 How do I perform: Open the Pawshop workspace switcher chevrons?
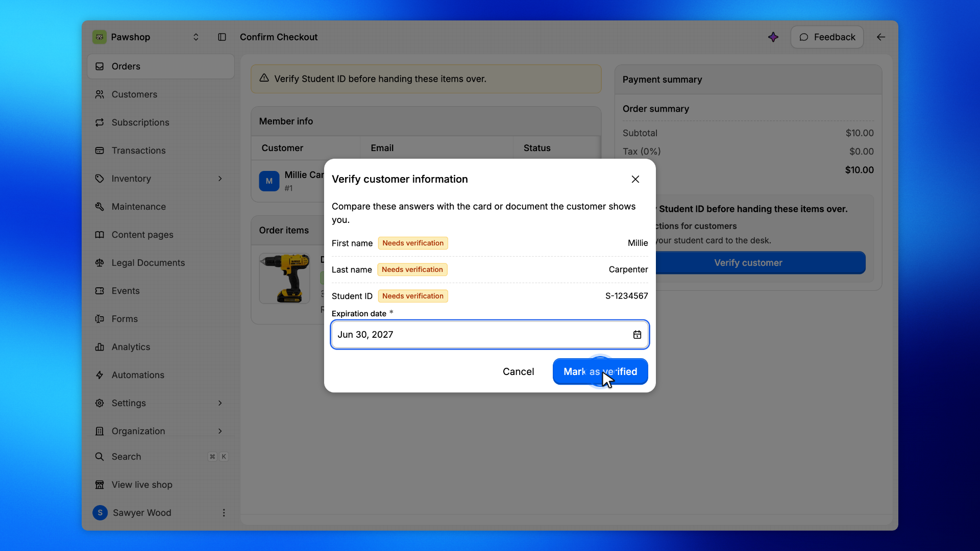(195, 37)
